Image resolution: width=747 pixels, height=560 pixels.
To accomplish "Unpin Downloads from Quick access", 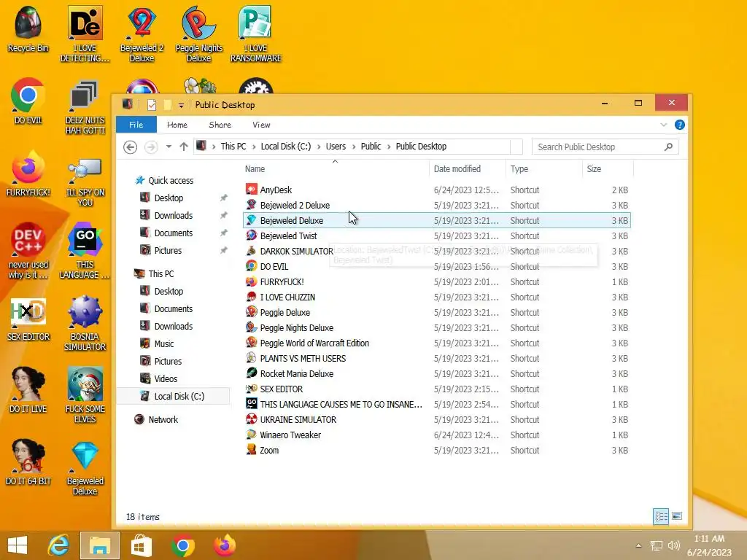I will pos(223,215).
